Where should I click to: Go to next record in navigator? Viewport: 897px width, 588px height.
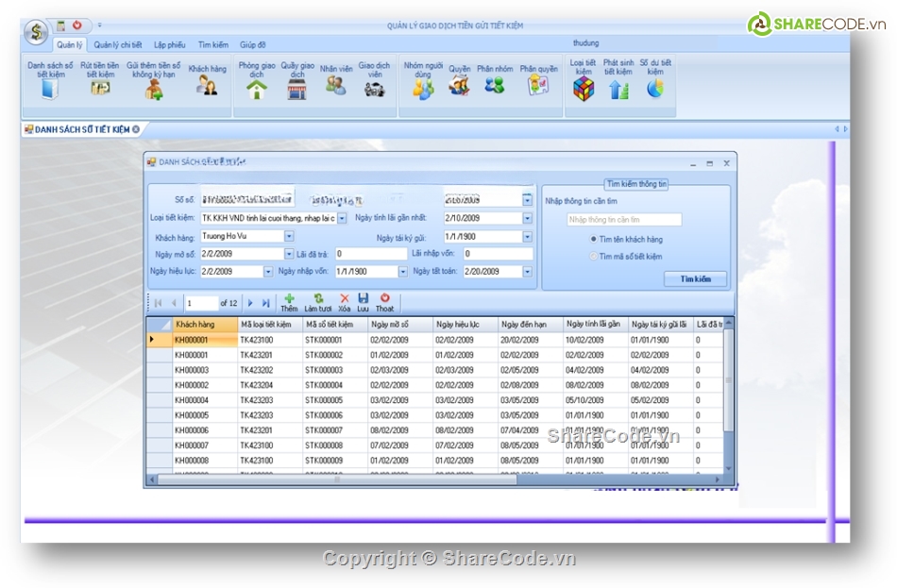click(250, 303)
